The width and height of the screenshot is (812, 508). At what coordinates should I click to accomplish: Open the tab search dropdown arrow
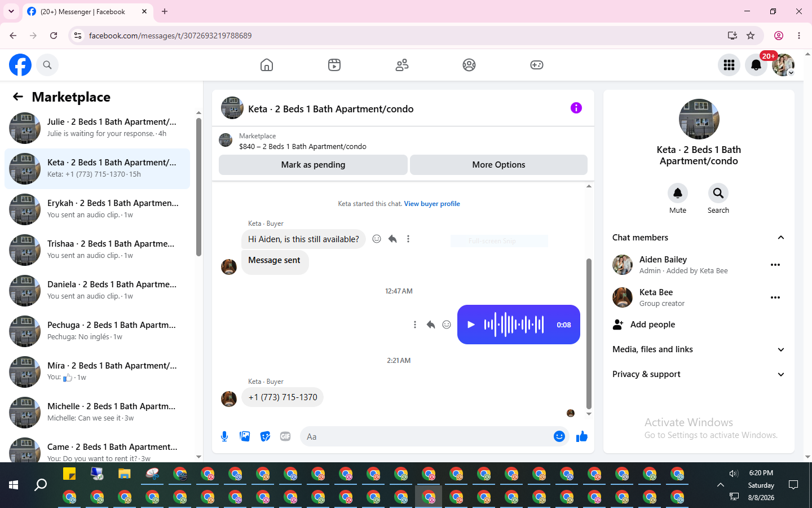click(x=11, y=11)
